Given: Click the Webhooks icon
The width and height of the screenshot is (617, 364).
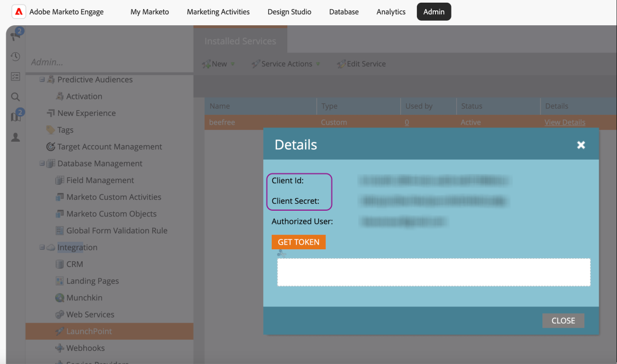Looking at the screenshot, I should 60,348.
